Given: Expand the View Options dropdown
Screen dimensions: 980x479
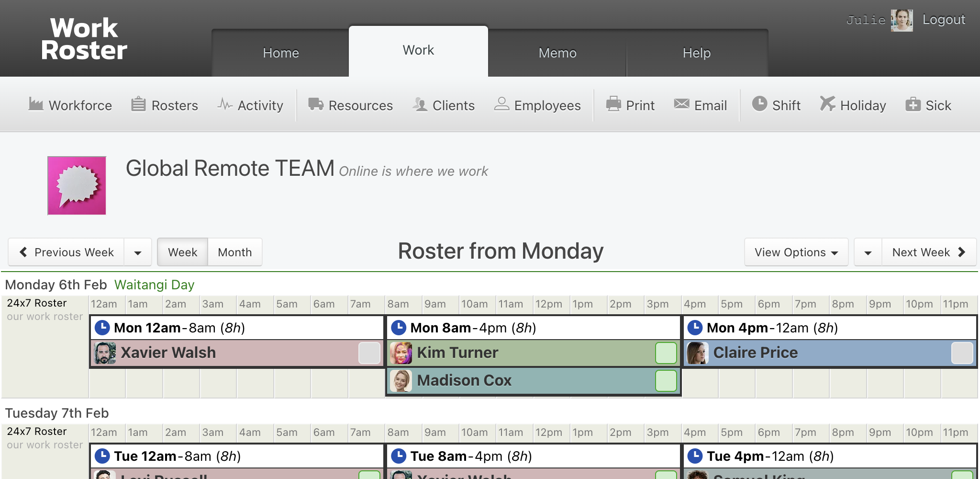Looking at the screenshot, I should [x=796, y=252].
